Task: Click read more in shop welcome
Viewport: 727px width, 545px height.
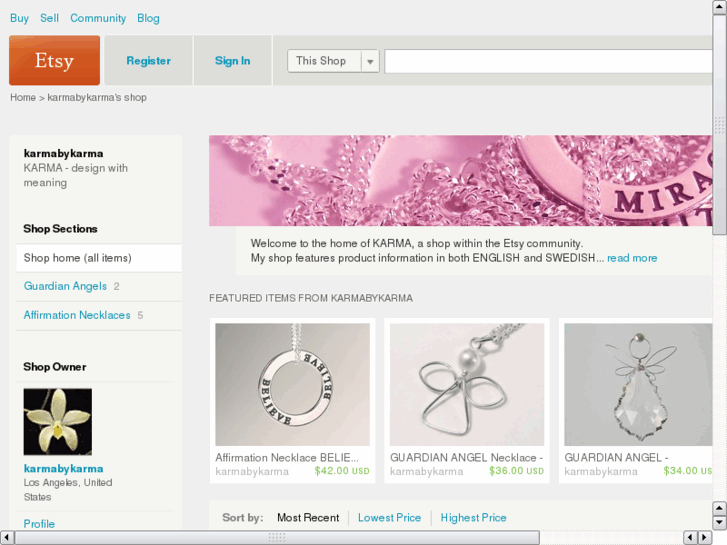Action: (x=632, y=258)
